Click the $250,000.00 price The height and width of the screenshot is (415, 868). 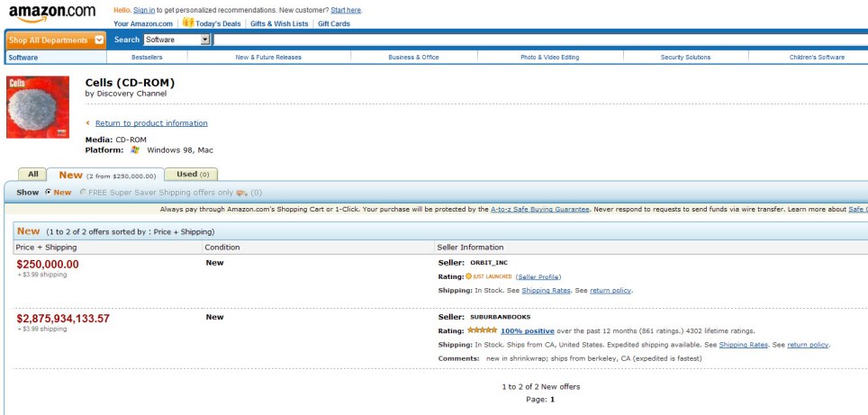click(48, 265)
